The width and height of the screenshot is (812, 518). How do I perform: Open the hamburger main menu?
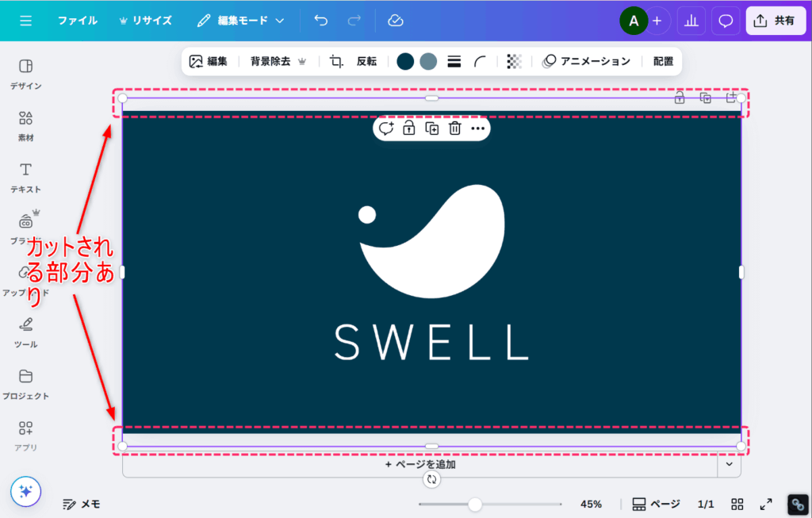click(26, 21)
